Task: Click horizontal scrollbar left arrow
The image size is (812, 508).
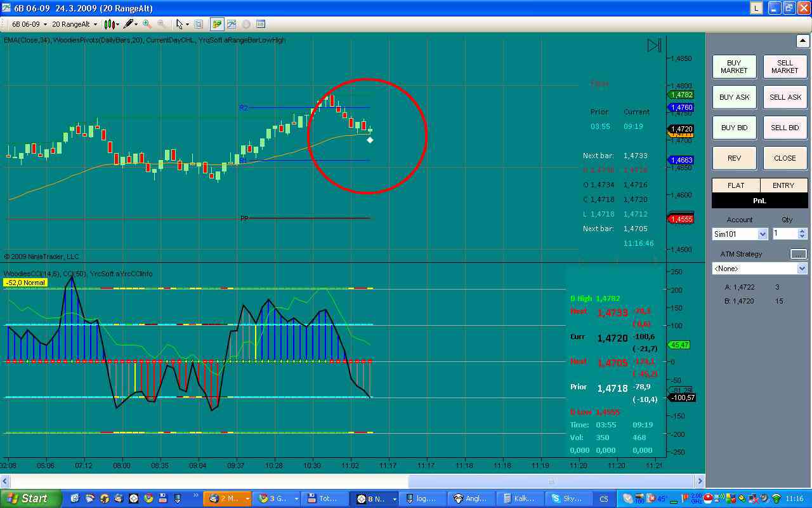Action: click(6, 481)
